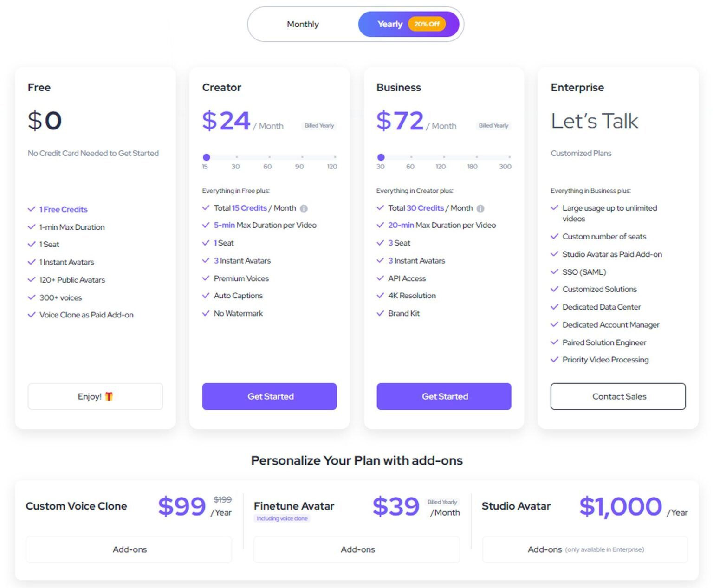Click Contact Sales for Enterprise
The image size is (713, 588).
point(618,396)
